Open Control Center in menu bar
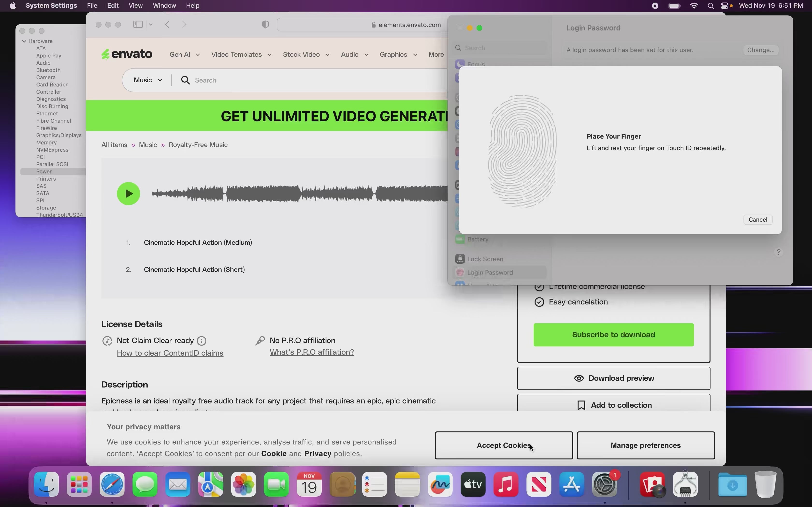Screen dimensions: 812x507 pyautogui.click(x=725, y=6)
